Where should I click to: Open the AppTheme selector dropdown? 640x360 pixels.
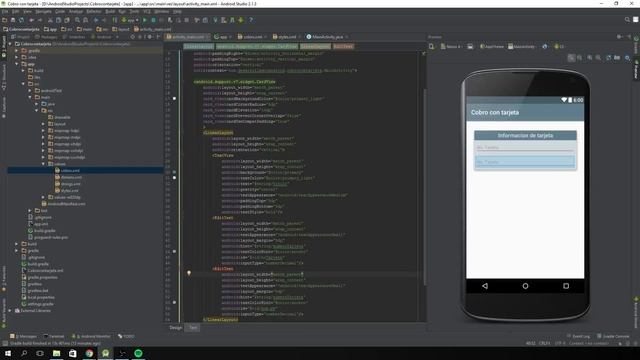tap(492, 47)
